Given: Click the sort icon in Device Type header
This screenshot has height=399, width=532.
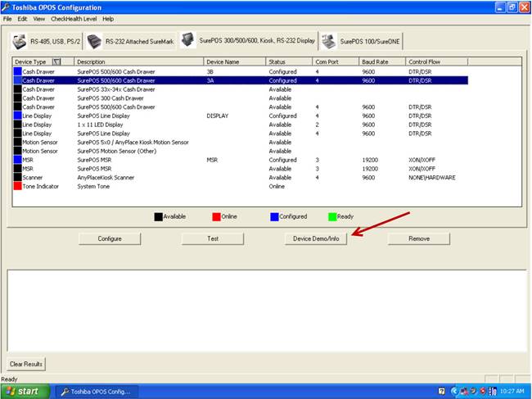Looking at the screenshot, I should pyautogui.click(x=56, y=61).
